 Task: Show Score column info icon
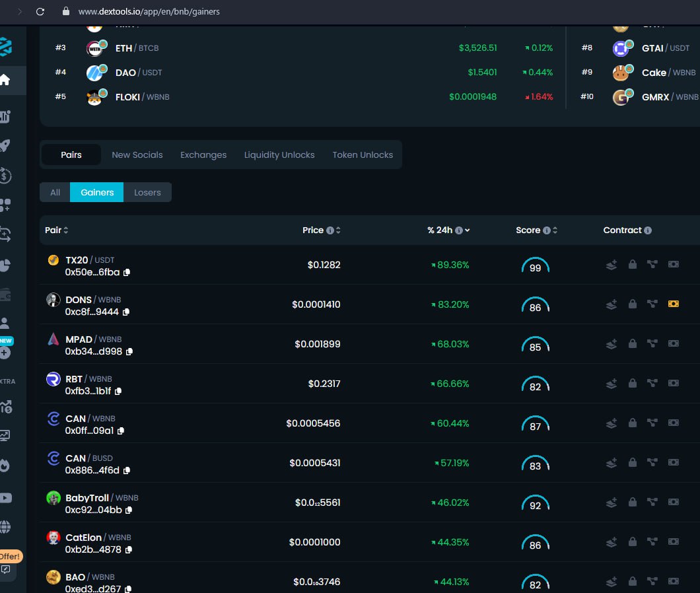point(546,230)
